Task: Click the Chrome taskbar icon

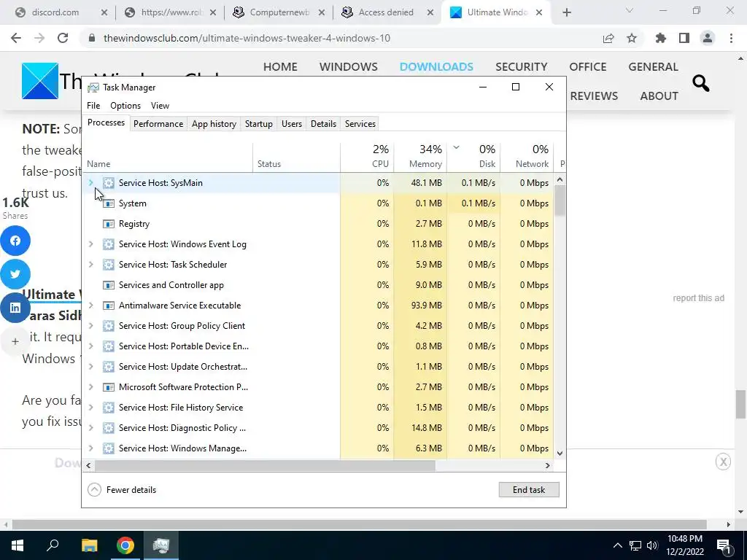Action: tap(125, 545)
